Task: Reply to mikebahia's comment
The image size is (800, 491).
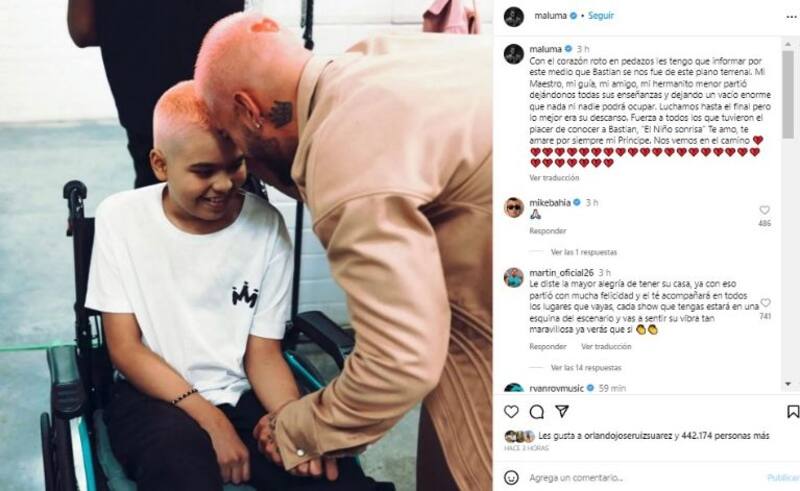Action: (547, 231)
